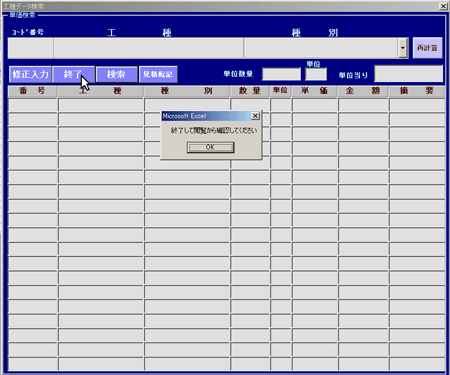
Task: Close the Microsoft Excel message dialog
Action: tap(255, 116)
